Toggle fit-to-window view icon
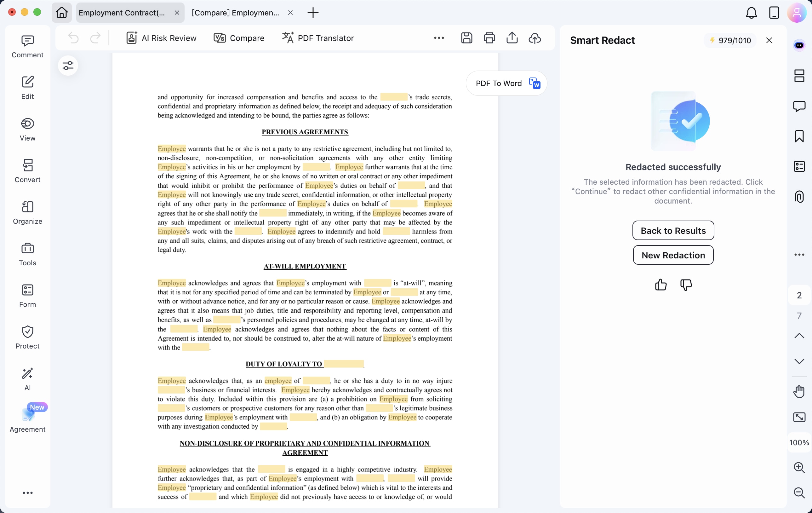 [x=799, y=417]
